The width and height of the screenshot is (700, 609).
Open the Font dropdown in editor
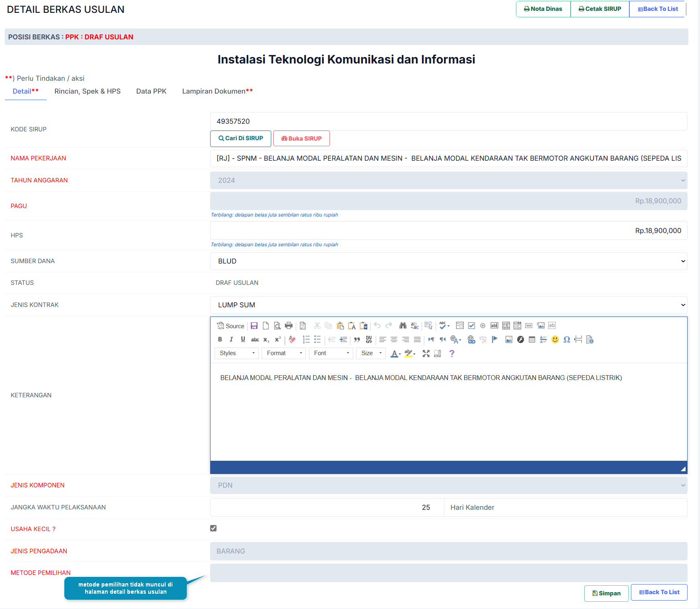pyautogui.click(x=331, y=353)
